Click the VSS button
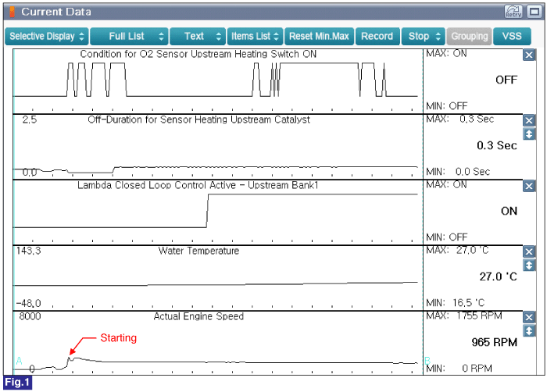Image resolution: width=547 pixels, height=392 pixels. point(512,36)
